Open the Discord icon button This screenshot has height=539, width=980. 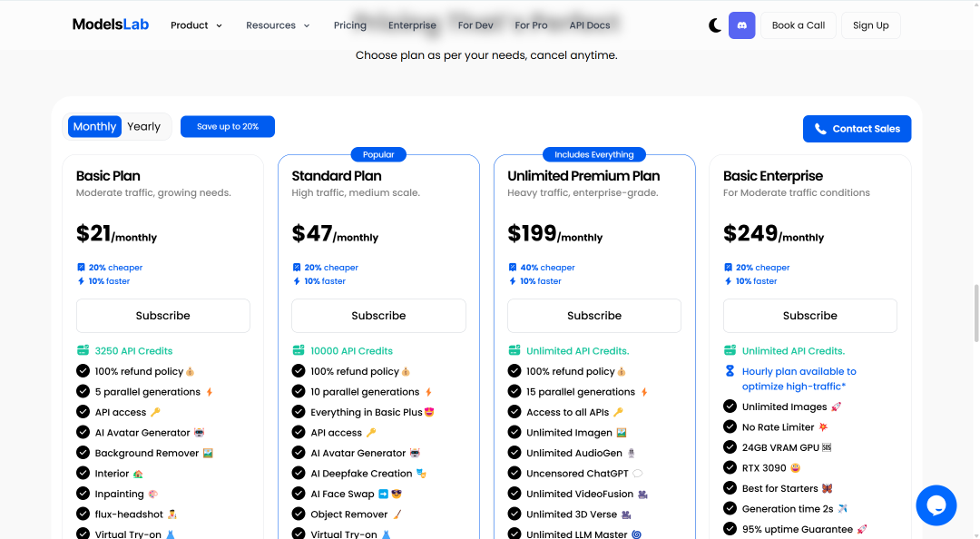tap(742, 25)
